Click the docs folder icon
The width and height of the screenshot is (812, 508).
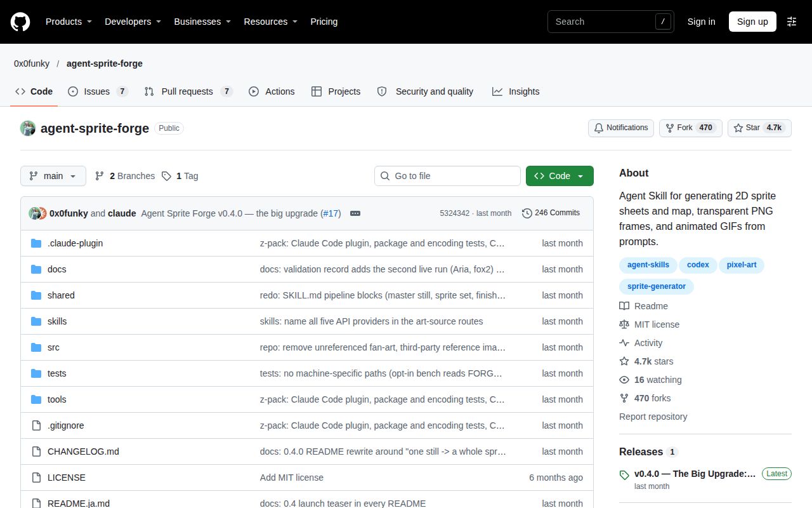[36, 269]
